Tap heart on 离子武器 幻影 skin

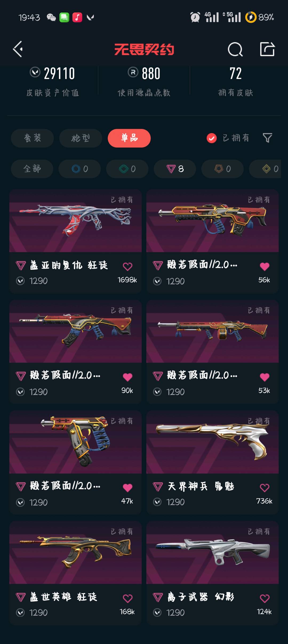[265, 598]
